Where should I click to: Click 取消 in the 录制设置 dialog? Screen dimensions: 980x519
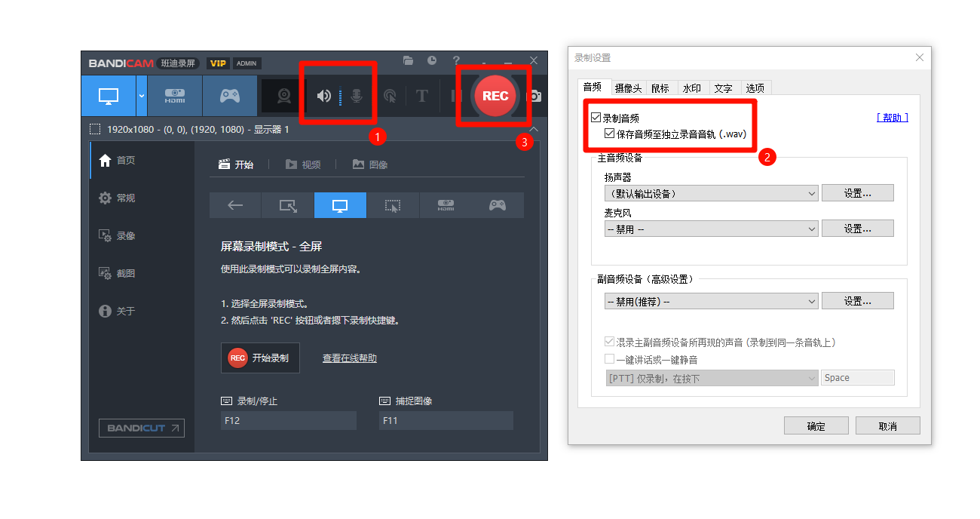point(888,425)
